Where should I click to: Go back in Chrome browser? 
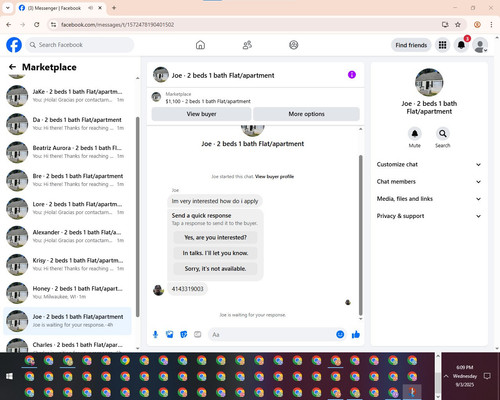tap(9, 25)
